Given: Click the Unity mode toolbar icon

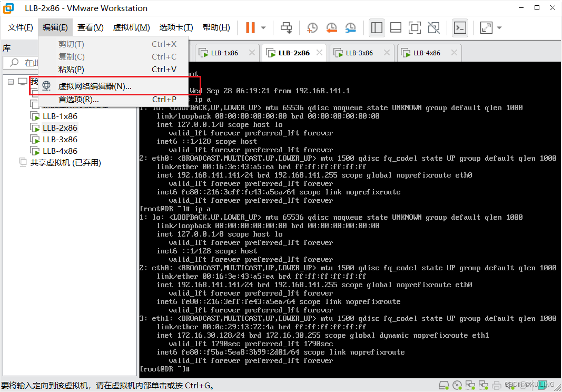Looking at the screenshot, I should [433, 27].
